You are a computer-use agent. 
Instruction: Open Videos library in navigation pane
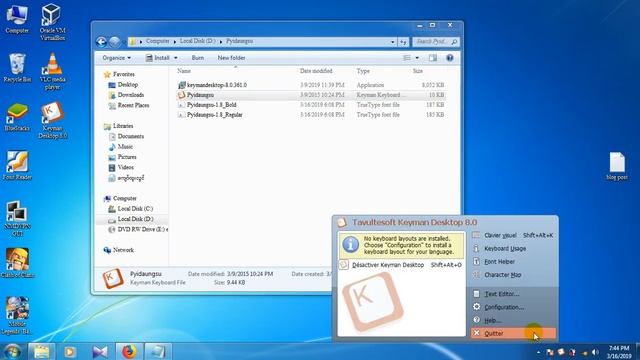click(x=121, y=167)
